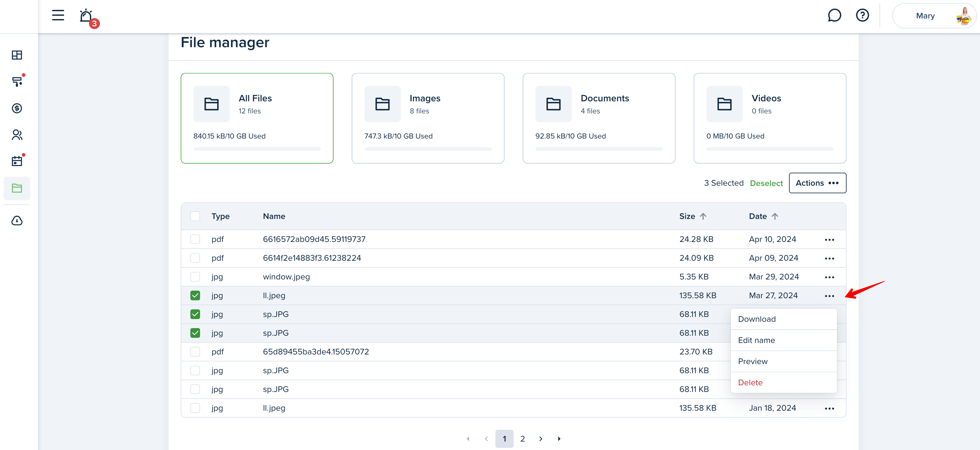Click size value 5.35 KB

(693, 277)
